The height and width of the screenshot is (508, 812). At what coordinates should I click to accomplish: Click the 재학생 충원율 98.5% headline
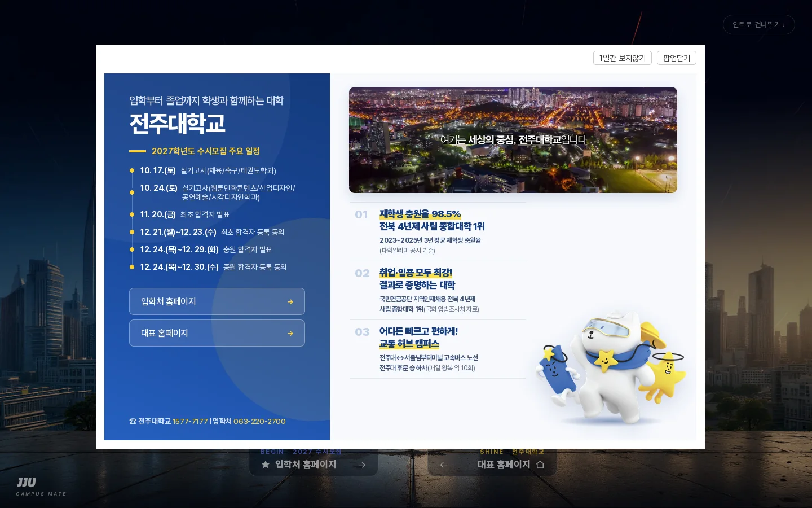(420, 214)
